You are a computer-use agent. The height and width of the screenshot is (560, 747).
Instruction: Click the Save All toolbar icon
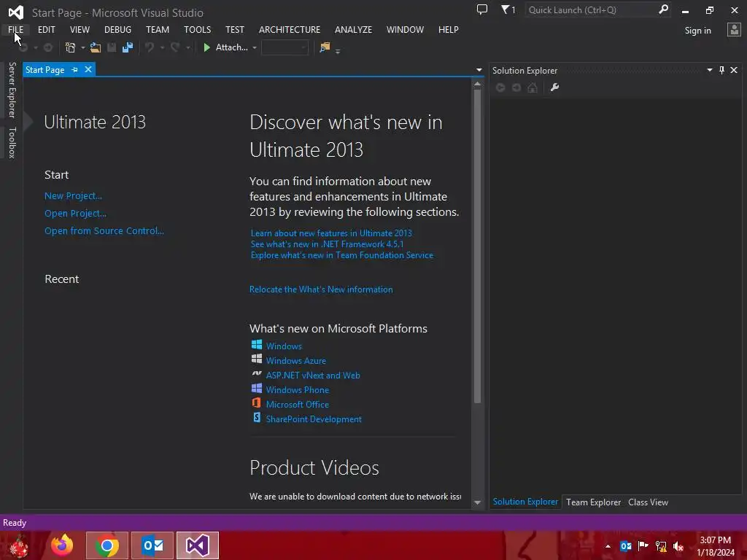128,47
